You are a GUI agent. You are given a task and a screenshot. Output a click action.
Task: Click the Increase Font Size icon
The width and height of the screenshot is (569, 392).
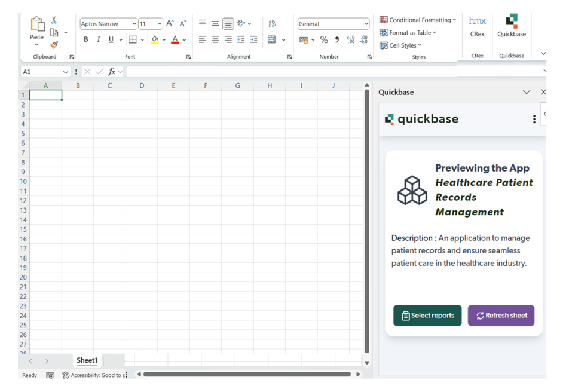point(170,24)
